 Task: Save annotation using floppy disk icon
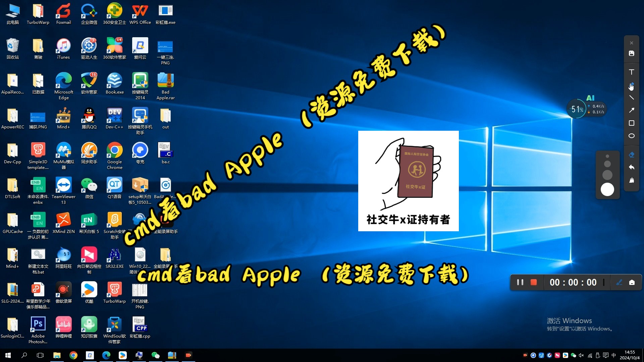pyautogui.click(x=631, y=53)
